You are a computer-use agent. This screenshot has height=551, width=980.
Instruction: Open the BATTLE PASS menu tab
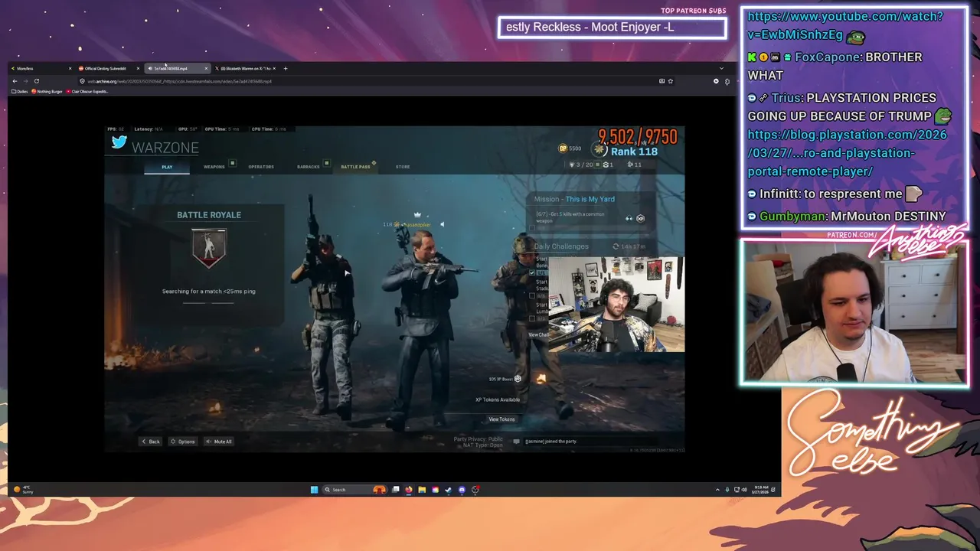click(x=355, y=167)
